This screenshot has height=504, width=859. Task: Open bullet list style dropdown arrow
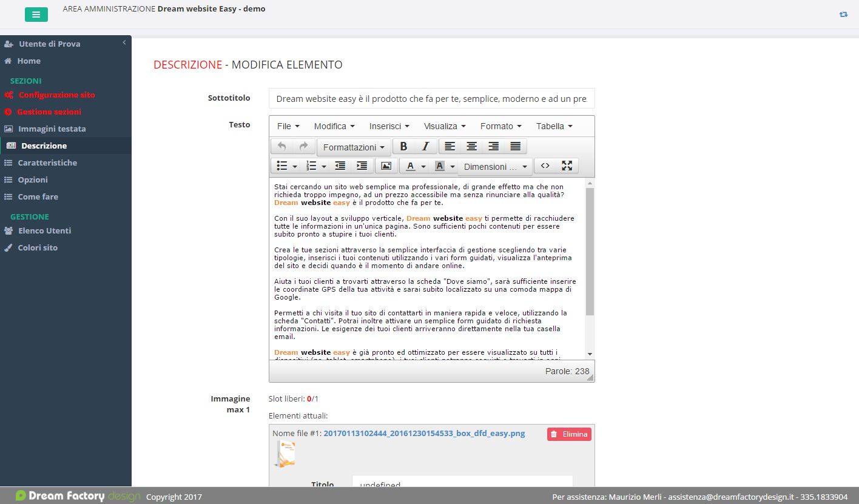click(x=295, y=166)
